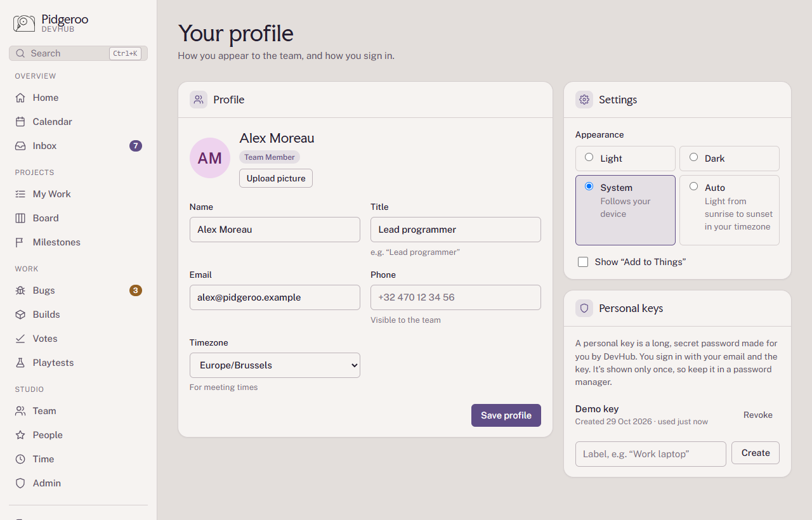
Task: Click the key label input field
Action: click(651, 454)
